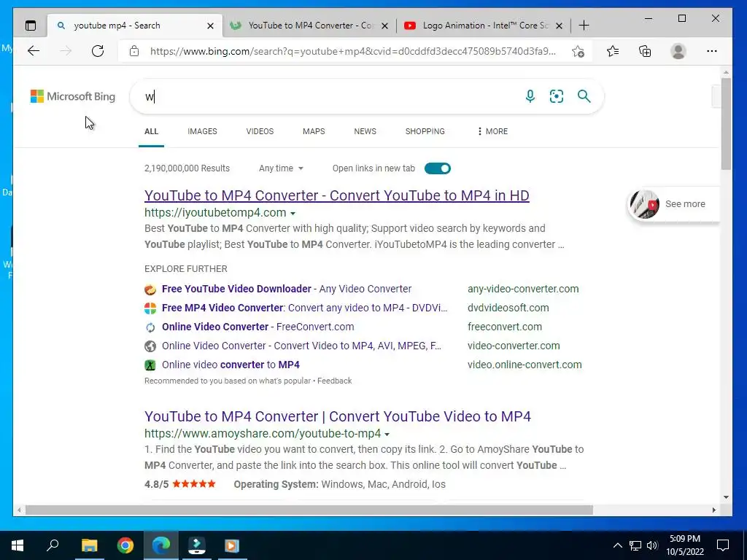Click the vertical scrollbar thumb
This screenshot has height=560, width=747.
[x=726, y=124]
